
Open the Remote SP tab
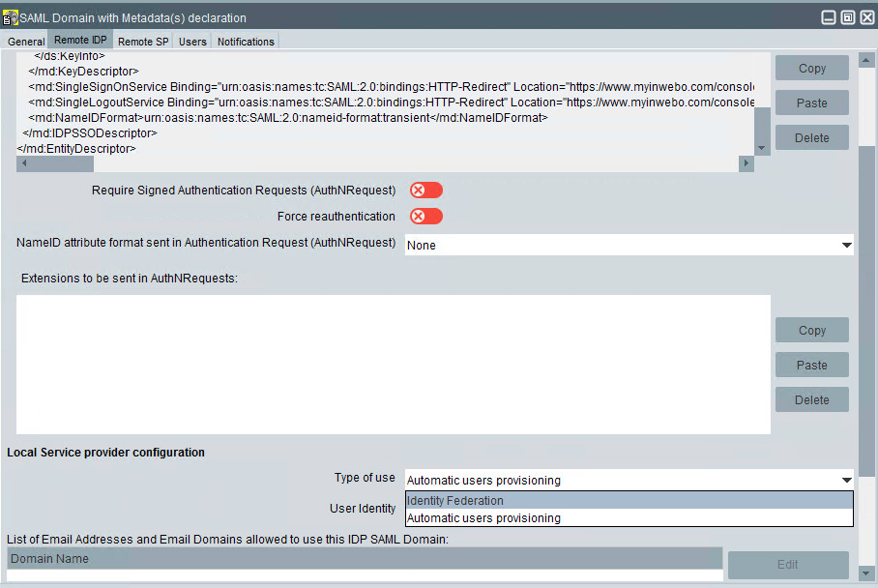pyautogui.click(x=142, y=42)
